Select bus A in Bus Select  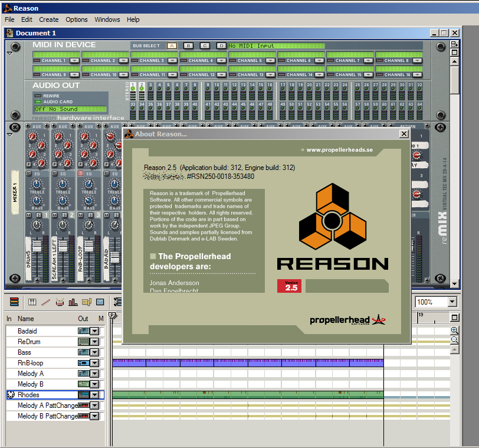click(x=172, y=46)
